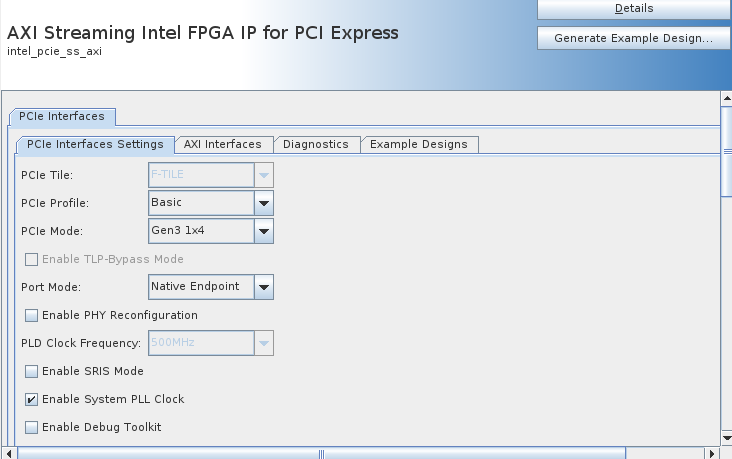Click the vertical scrollbar up arrow
The height and width of the screenshot is (459, 732).
[726, 99]
